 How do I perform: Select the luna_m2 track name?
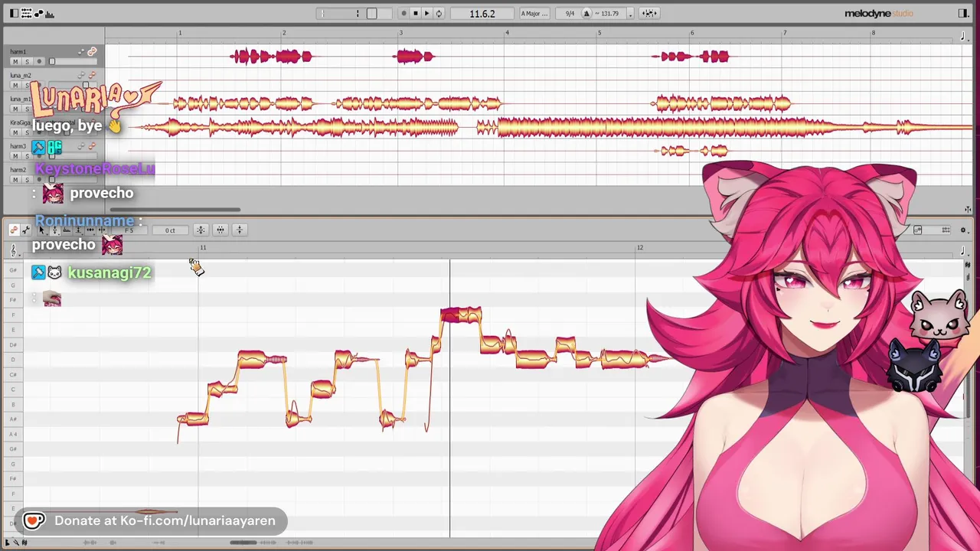21,75
